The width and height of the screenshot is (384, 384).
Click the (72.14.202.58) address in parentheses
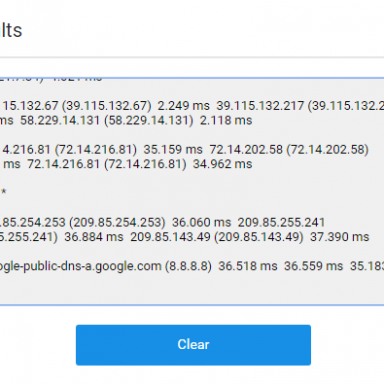point(328,150)
